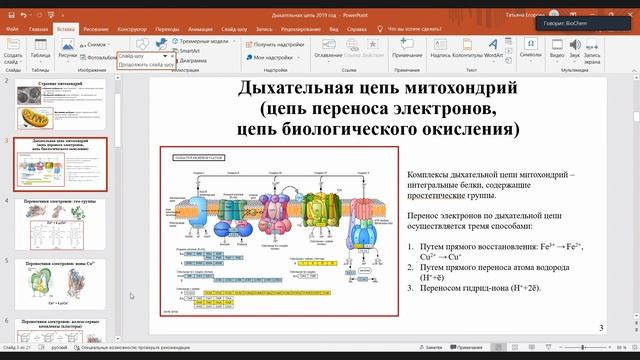Start Запись экрана screen recording
Viewport: 640px width, 360px height.
(592, 51)
